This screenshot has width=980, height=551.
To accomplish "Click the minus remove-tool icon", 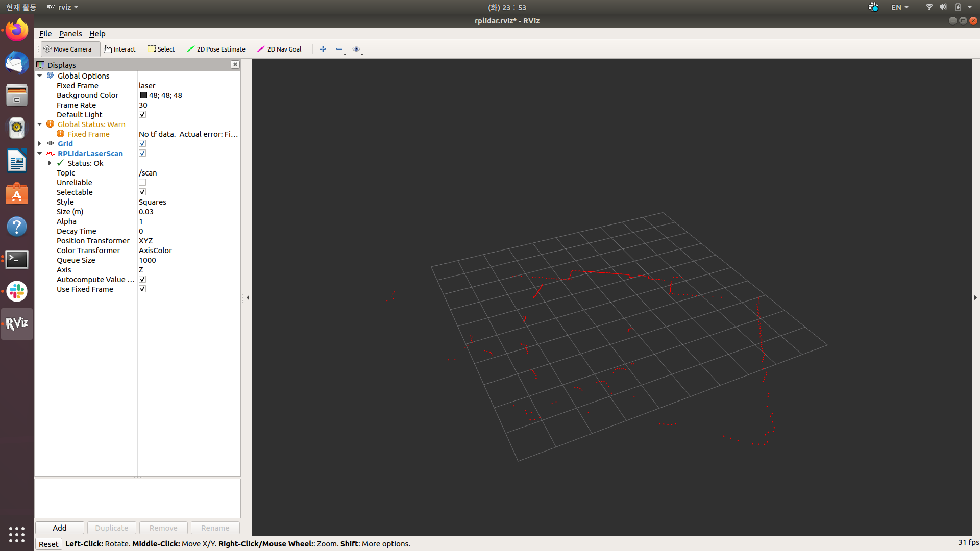I will pos(339,49).
